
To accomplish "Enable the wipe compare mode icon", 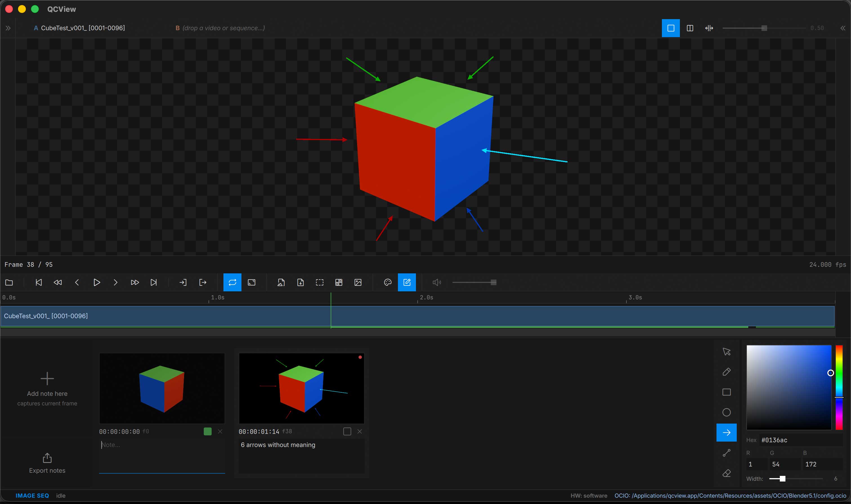I will (709, 28).
